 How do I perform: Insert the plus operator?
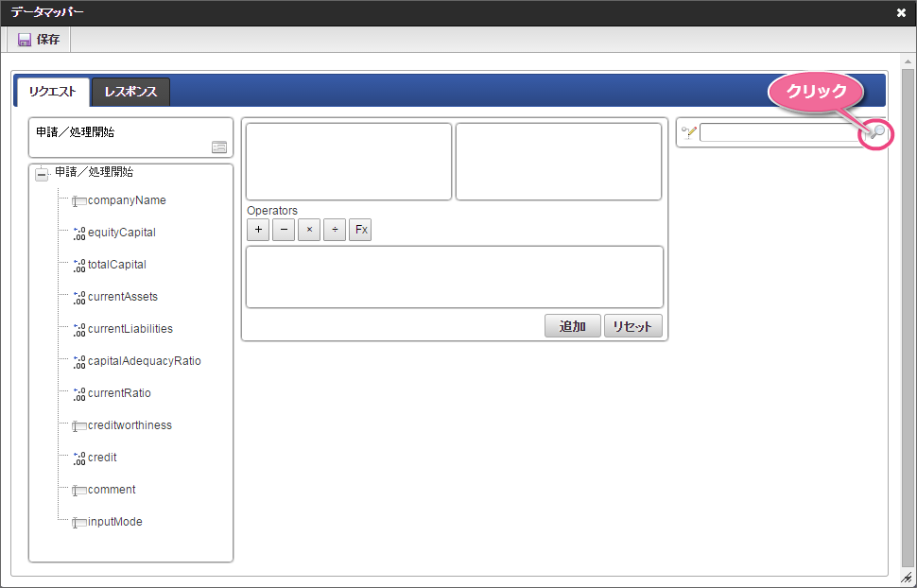(258, 230)
